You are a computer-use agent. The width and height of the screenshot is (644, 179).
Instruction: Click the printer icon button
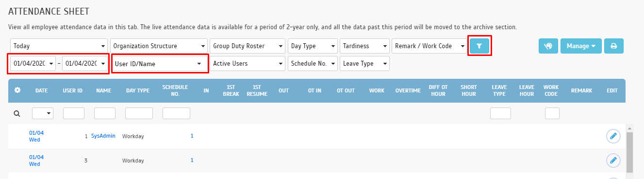point(614,46)
